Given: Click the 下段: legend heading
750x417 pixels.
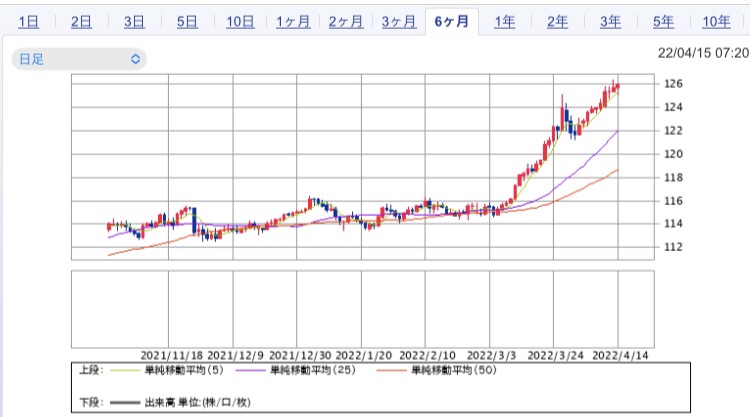Looking at the screenshot, I should 91,402.
